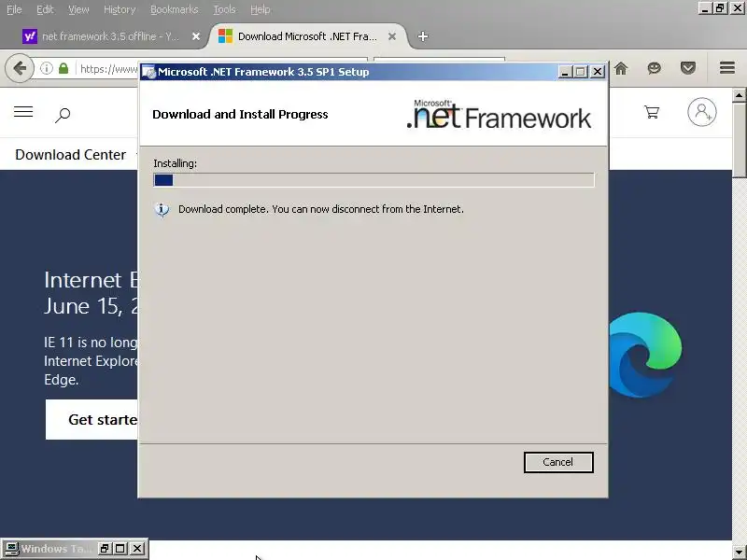Click Download and Install Progress heading
The height and width of the screenshot is (560, 747).
point(240,115)
